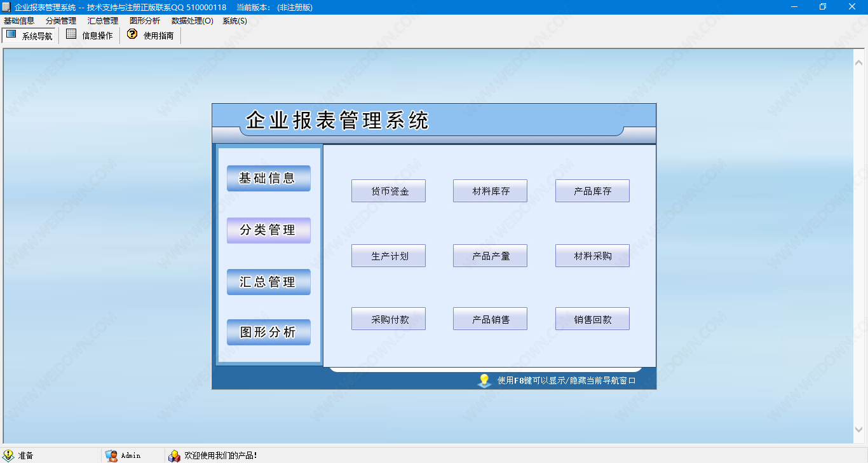Click the 系统导航 monitor icon in toolbar
The image size is (868, 463).
11,34
